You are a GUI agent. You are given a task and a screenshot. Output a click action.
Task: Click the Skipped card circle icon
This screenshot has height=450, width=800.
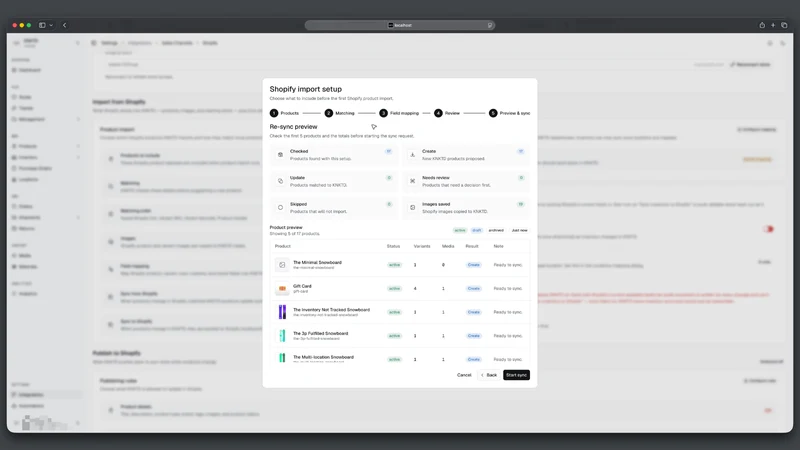pos(280,207)
